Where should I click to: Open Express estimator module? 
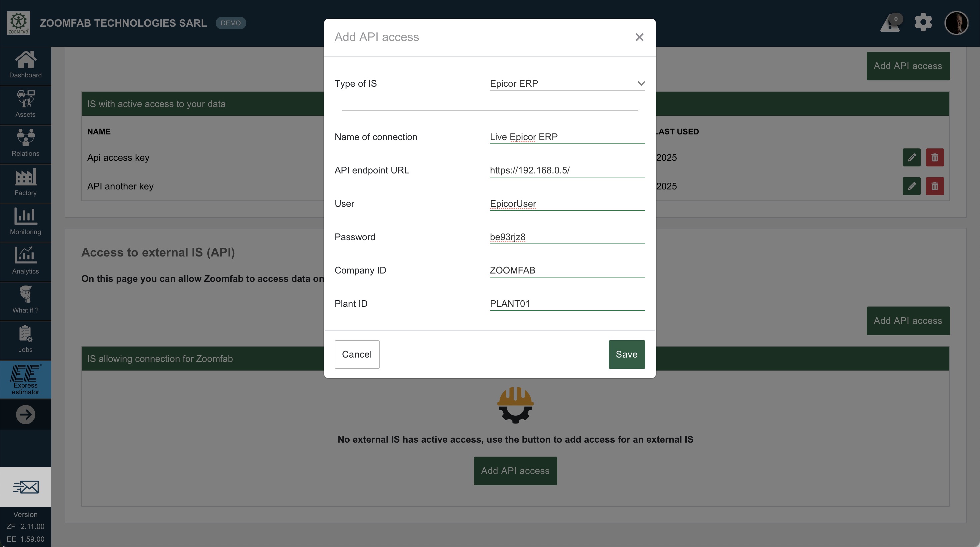[x=25, y=380]
